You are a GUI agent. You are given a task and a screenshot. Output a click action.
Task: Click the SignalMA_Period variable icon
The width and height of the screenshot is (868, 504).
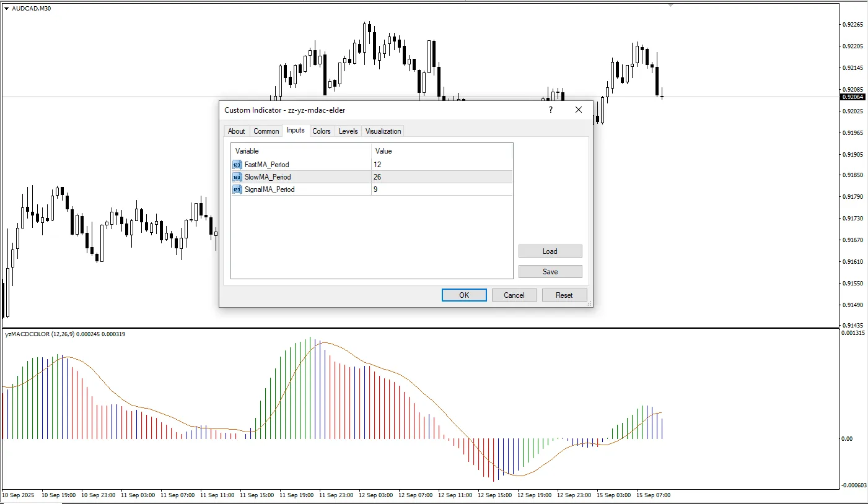(x=237, y=189)
